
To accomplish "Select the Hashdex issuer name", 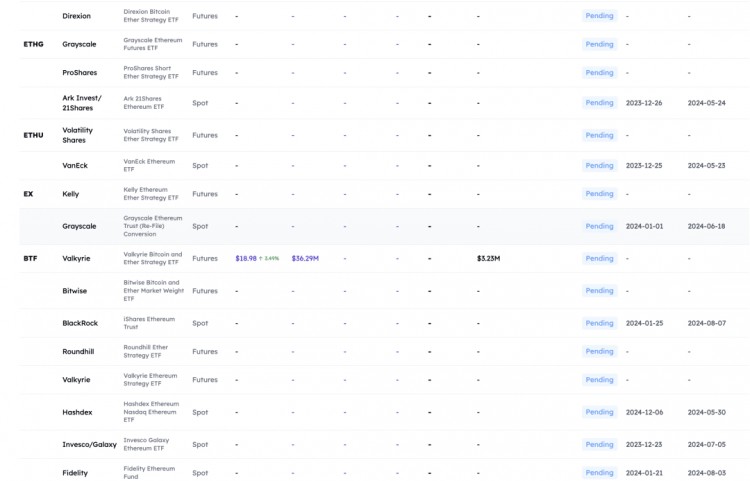I will (x=77, y=412).
